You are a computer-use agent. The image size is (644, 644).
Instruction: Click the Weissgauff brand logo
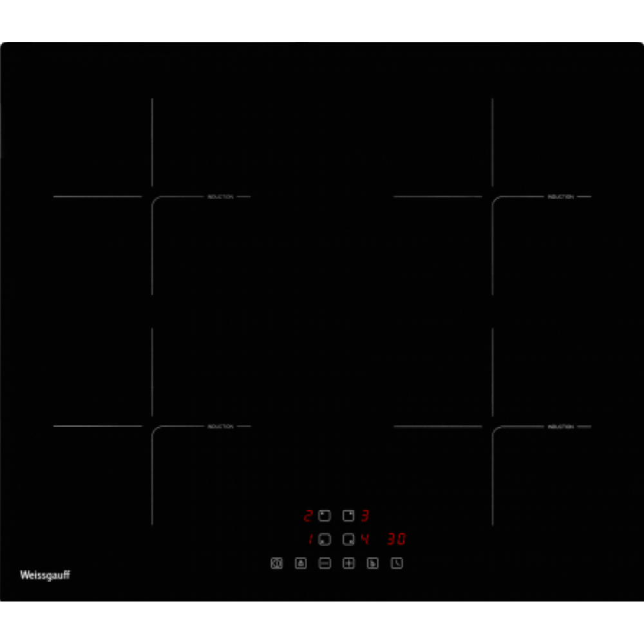pyautogui.click(x=45, y=575)
